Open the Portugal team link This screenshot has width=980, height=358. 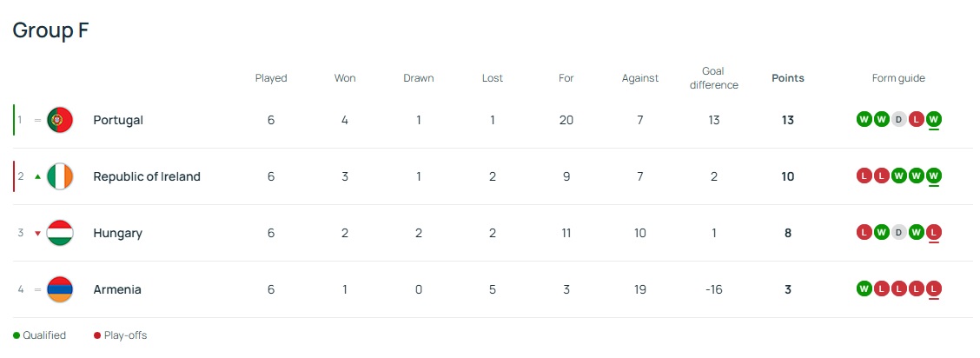pos(118,120)
